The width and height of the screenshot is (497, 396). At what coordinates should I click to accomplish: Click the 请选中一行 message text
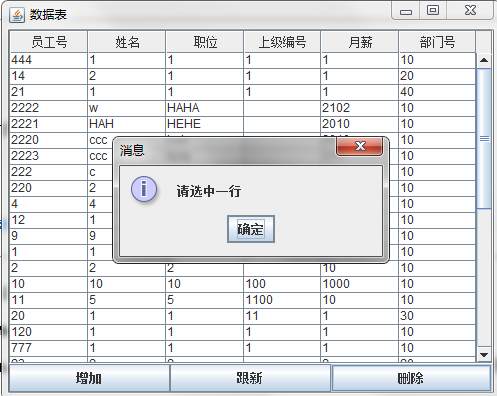(x=209, y=191)
